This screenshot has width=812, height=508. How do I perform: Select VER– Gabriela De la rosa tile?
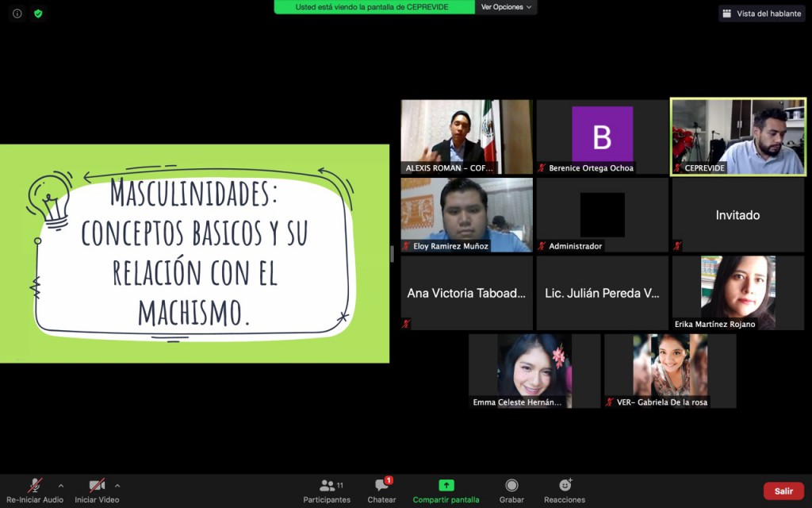(670, 371)
